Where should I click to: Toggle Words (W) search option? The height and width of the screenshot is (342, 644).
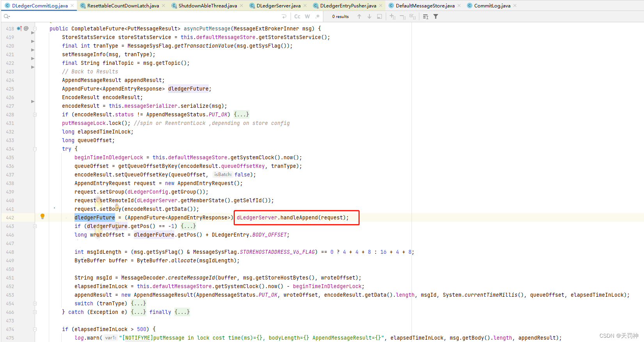(307, 16)
